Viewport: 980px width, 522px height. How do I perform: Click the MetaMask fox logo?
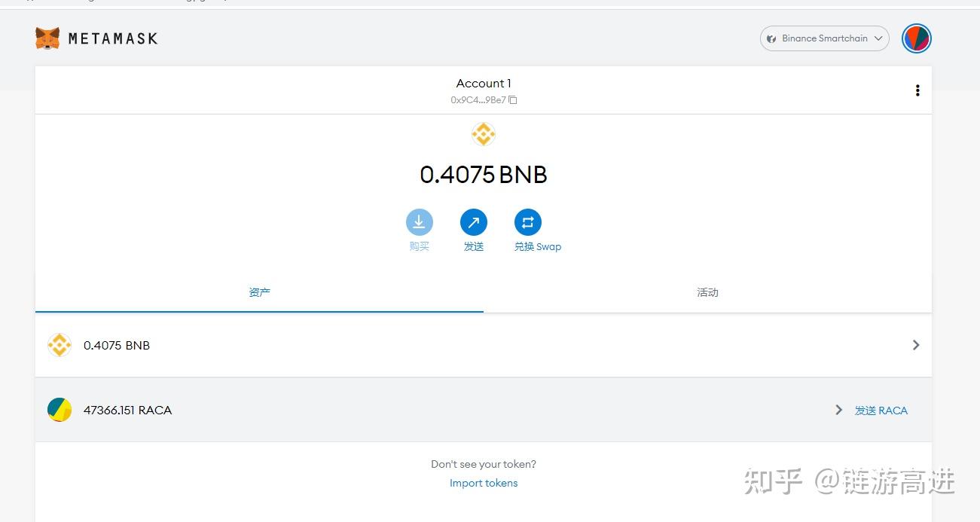(x=47, y=38)
